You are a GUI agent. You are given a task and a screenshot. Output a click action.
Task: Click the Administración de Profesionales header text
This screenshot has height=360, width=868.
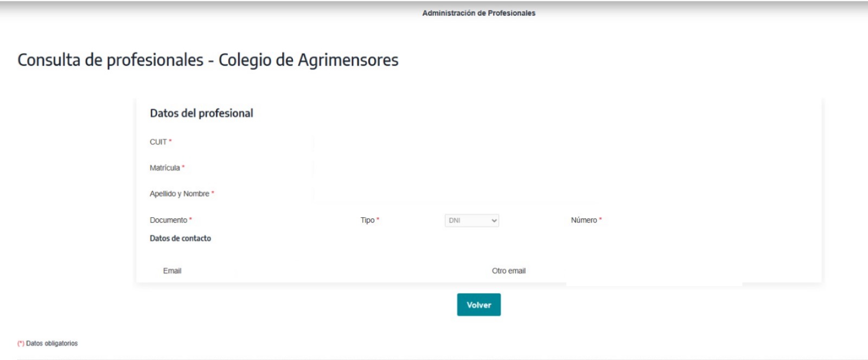tap(478, 13)
